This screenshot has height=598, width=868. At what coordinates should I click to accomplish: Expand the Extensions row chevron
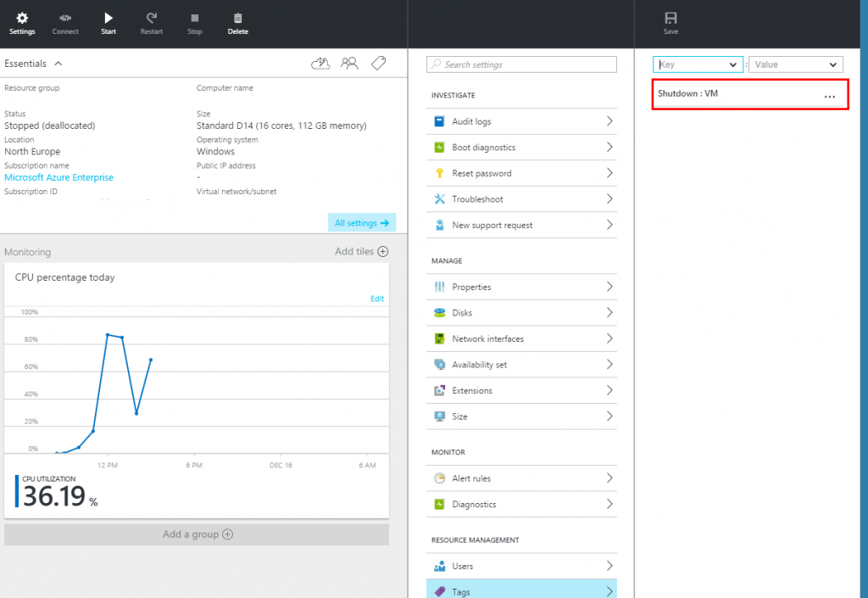tap(609, 390)
